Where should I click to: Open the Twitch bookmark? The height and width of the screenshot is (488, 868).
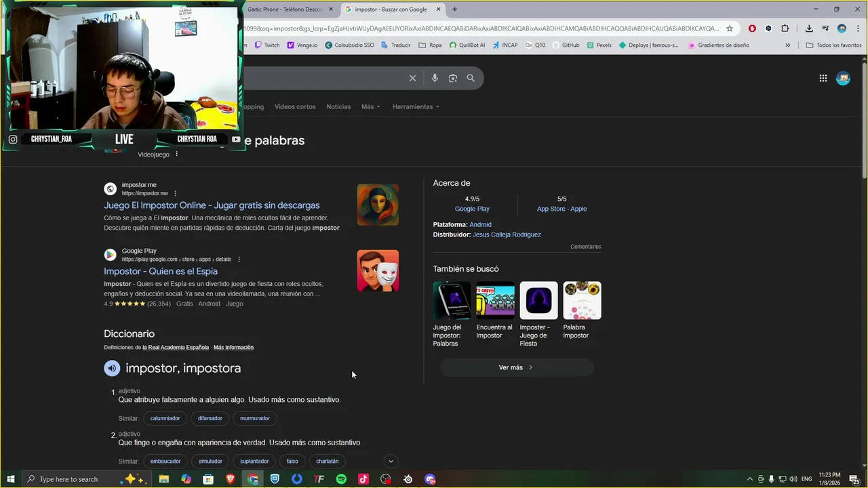click(267, 45)
